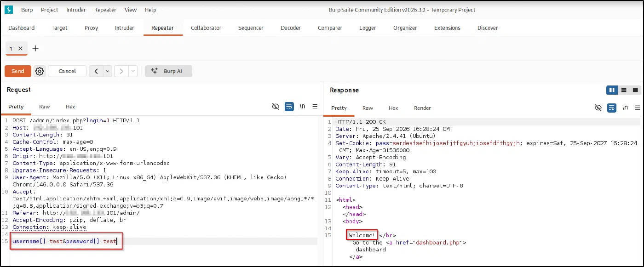
Task: Open the Project menu
Action: pos(49,10)
